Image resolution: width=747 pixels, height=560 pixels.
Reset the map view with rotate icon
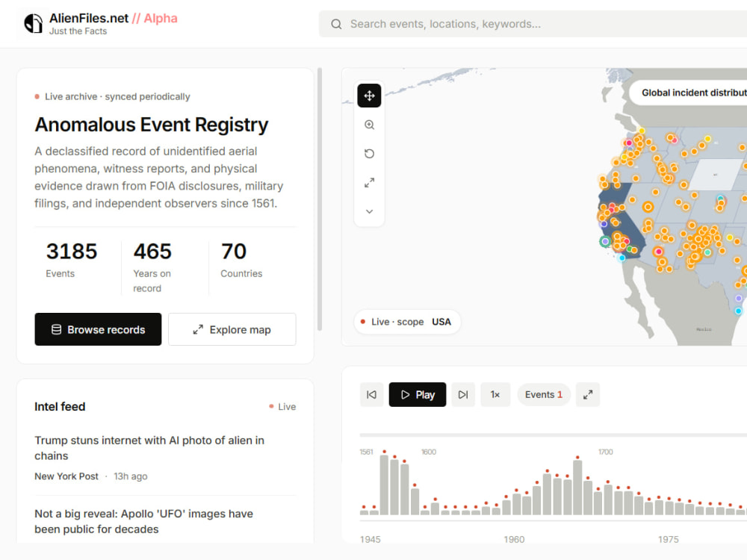[x=369, y=154]
